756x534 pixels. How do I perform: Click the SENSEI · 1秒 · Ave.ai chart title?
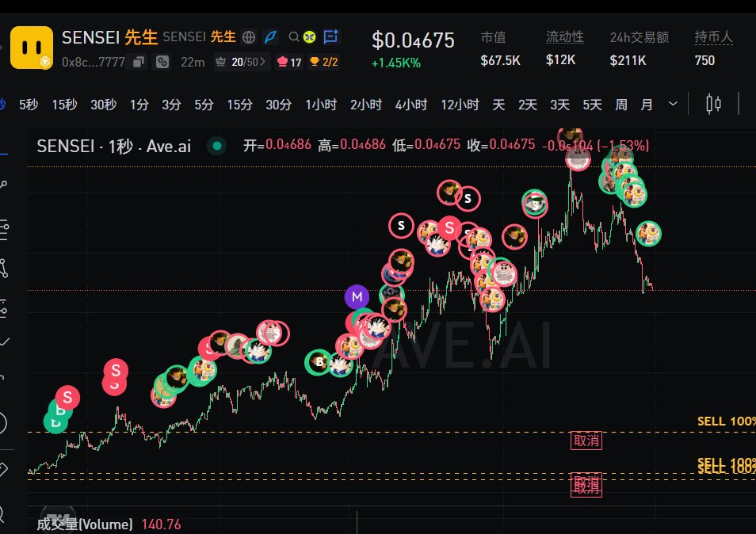[x=114, y=146]
